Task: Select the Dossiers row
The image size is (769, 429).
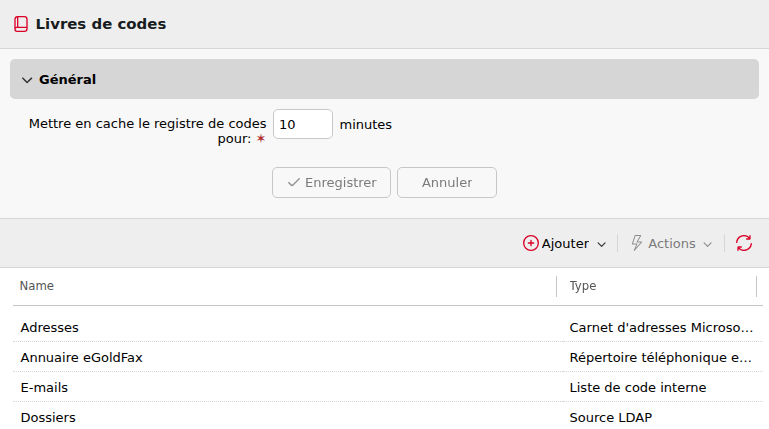Action: coord(388,417)
